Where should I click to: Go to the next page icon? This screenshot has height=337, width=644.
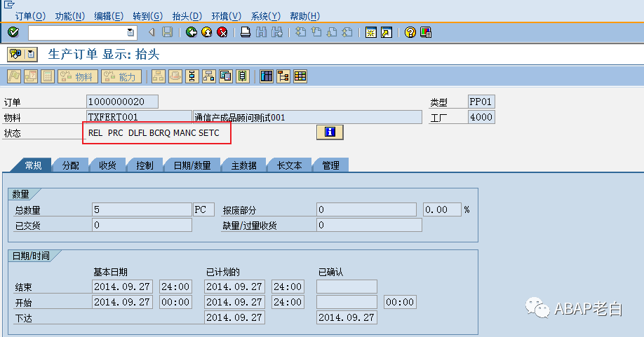point(332,32)
